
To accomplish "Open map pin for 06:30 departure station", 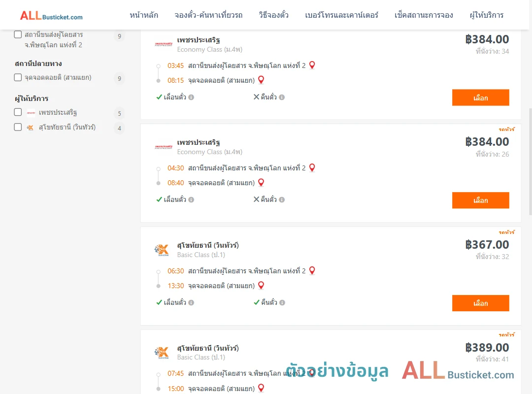I will (312, 270).
